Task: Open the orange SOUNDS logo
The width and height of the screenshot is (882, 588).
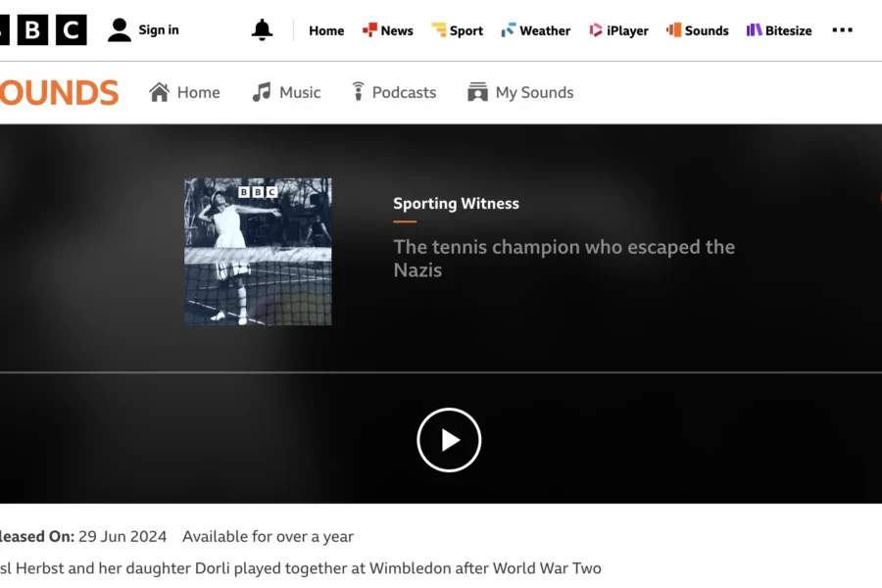Action: [x=59, y=93]
